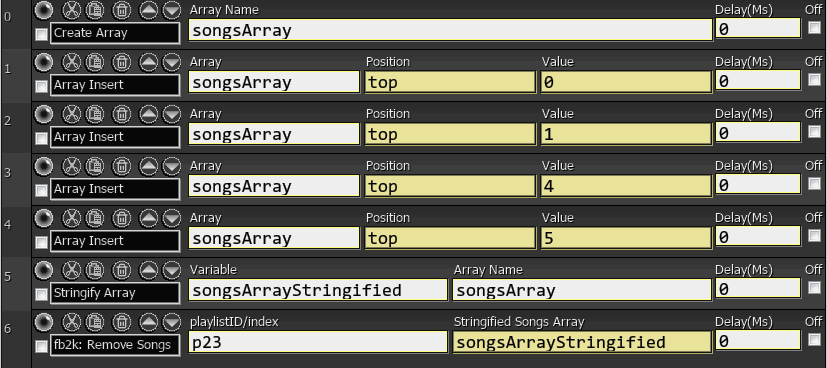827x368 pixels.
Task: Click the row 4 Array Insert command box
Action: point(115,241)
